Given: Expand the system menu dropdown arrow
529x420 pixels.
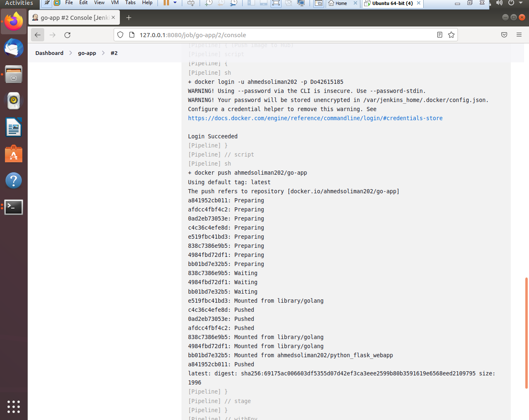Looking at the screenshot, I should (x=521, y=3).
